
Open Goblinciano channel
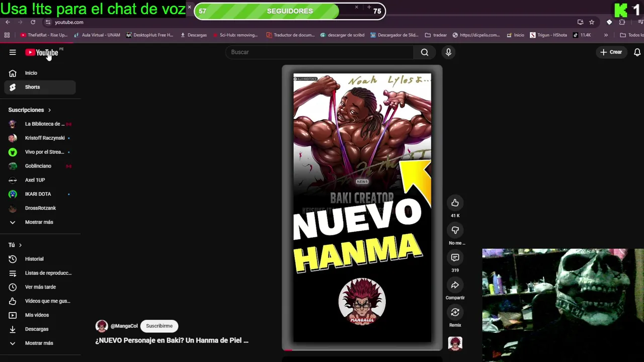tap(40, 166)
